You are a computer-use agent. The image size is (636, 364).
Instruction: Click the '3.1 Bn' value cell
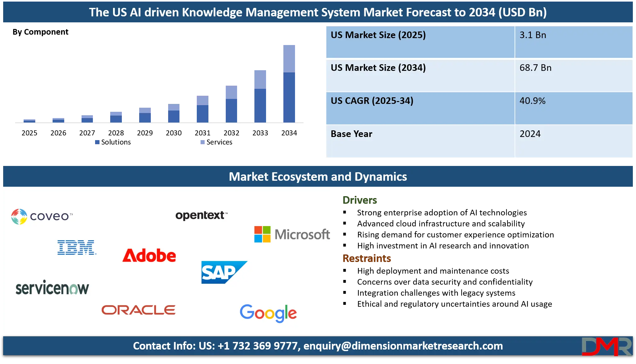(574, 42)
